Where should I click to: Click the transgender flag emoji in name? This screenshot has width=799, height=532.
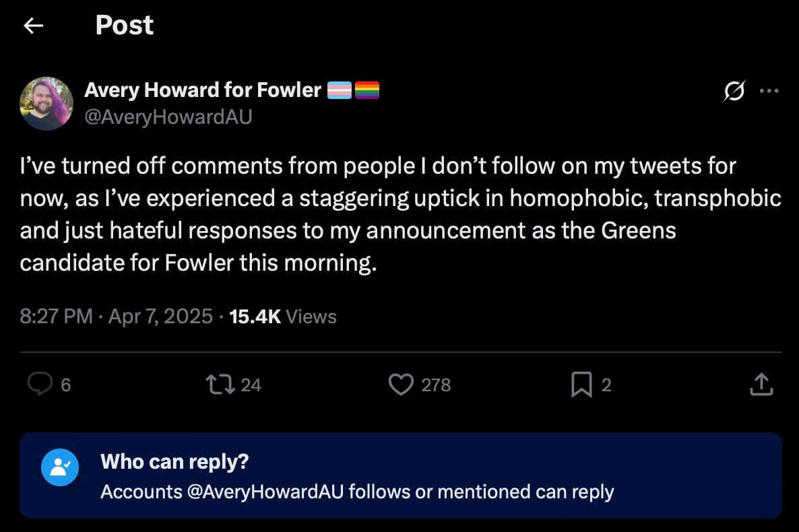pos(339,91)
